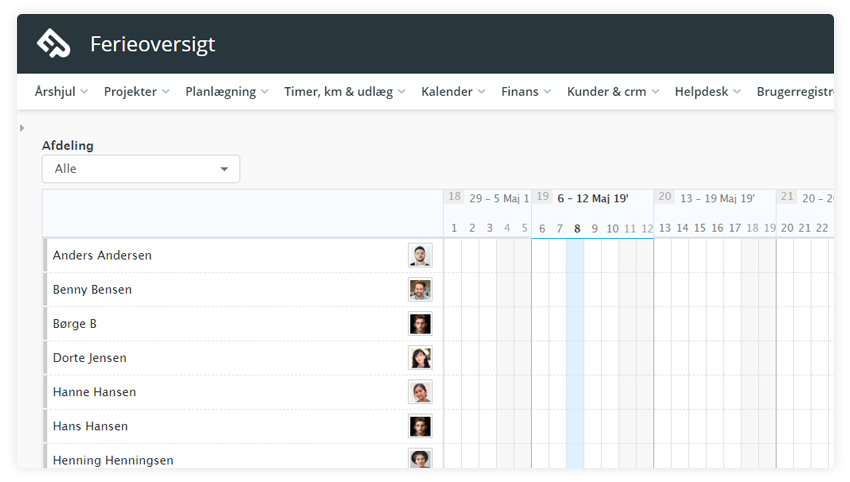Image resolution: width=850 pixels, height=482 pixels.
Task: Open the Kalender menu
Action: pos(453,92)
